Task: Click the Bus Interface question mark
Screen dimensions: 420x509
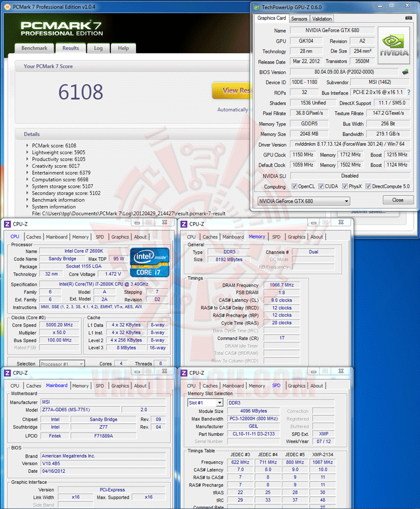Action: click(409, 92)
